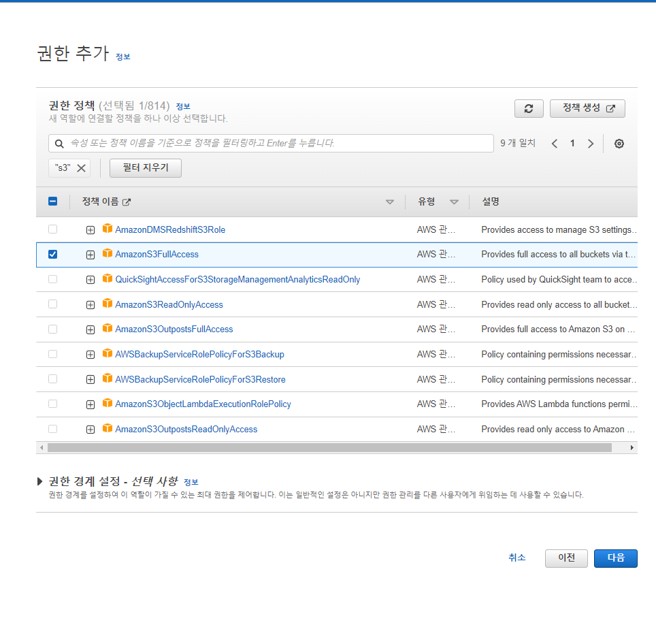The image size is (656, 644).
Task: Open the AmazonS3OutpostsFullAccess policy link
Action: (x=174, y=329)
